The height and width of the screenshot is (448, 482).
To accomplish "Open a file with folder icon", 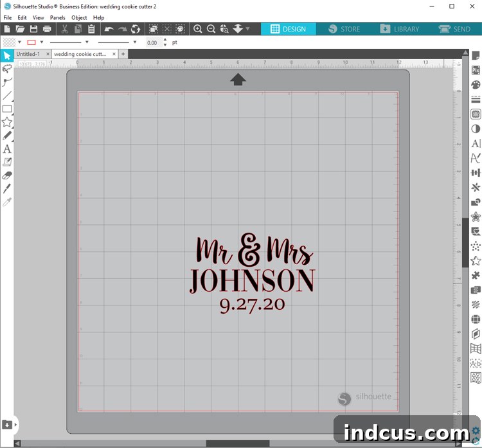I will [20, 29].
